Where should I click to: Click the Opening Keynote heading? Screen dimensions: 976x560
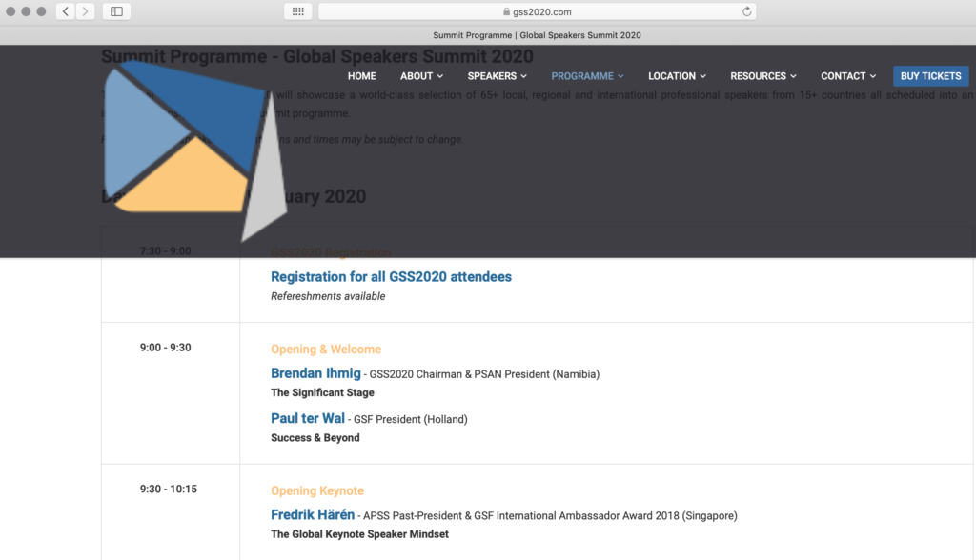point(316,490)
